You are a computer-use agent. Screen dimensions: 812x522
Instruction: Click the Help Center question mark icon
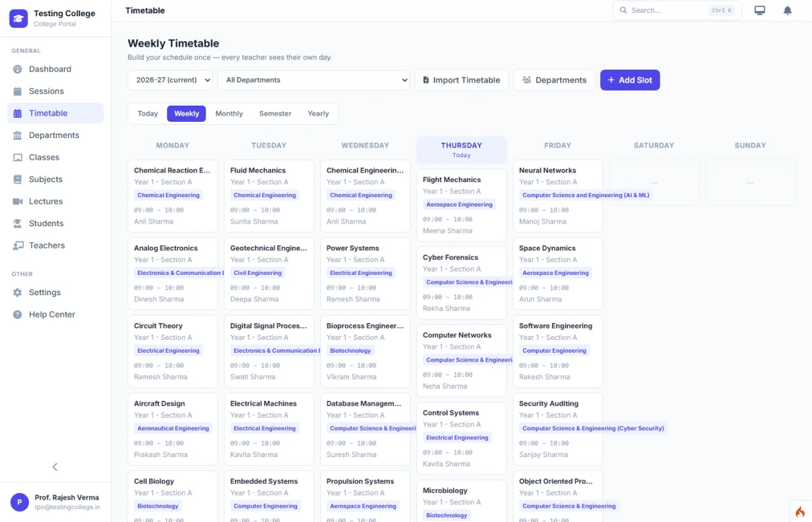[x=18, y=315]
